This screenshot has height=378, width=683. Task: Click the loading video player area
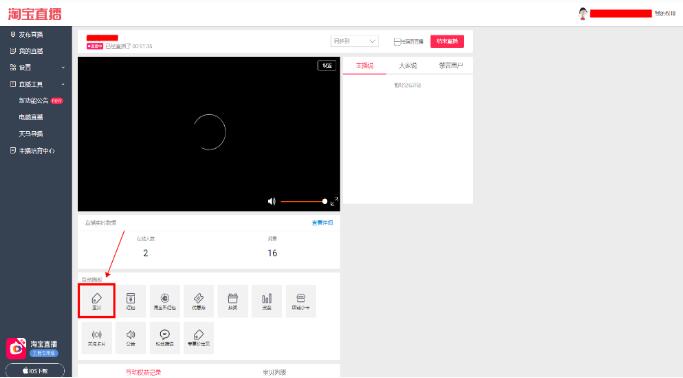click(209, 134)
